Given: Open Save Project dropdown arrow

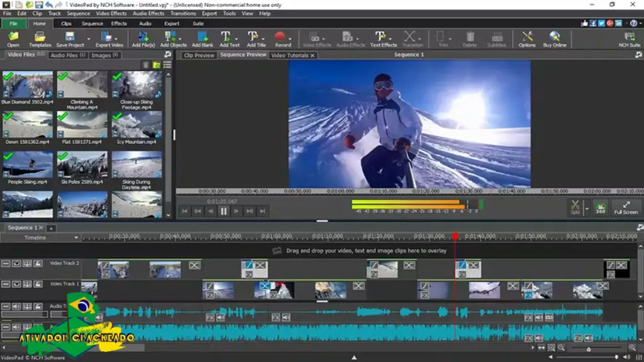Looking at the screenshot, I should click(89, 39).
